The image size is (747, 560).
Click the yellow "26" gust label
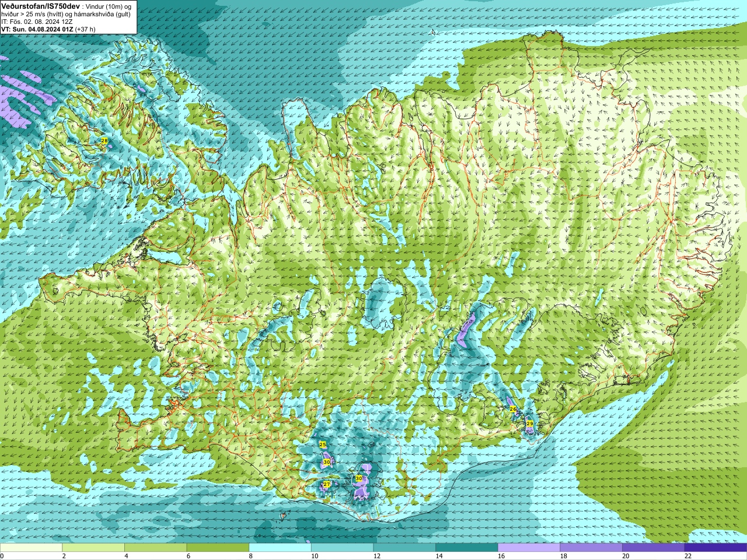513,409
